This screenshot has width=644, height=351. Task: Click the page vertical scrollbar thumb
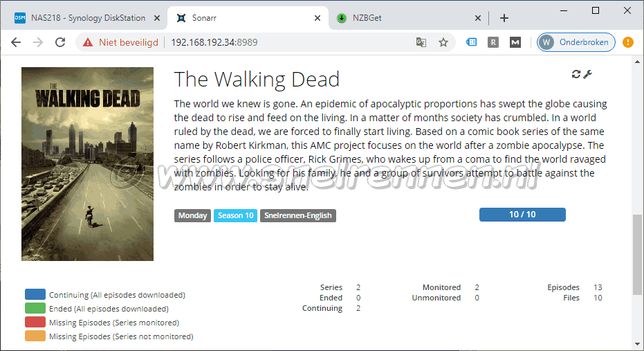coord(637,255)
